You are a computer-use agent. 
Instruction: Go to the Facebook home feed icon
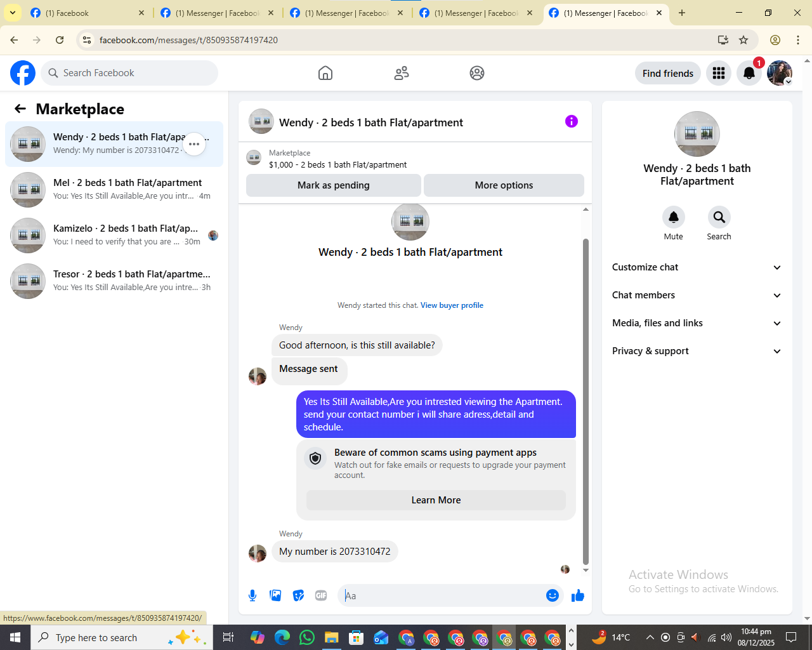(325, 73)
